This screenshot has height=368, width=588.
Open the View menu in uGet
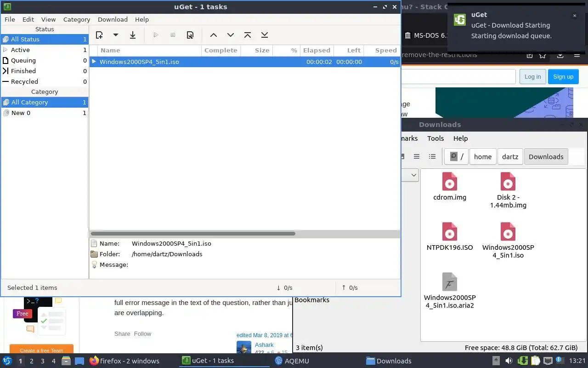coord(48,19)
